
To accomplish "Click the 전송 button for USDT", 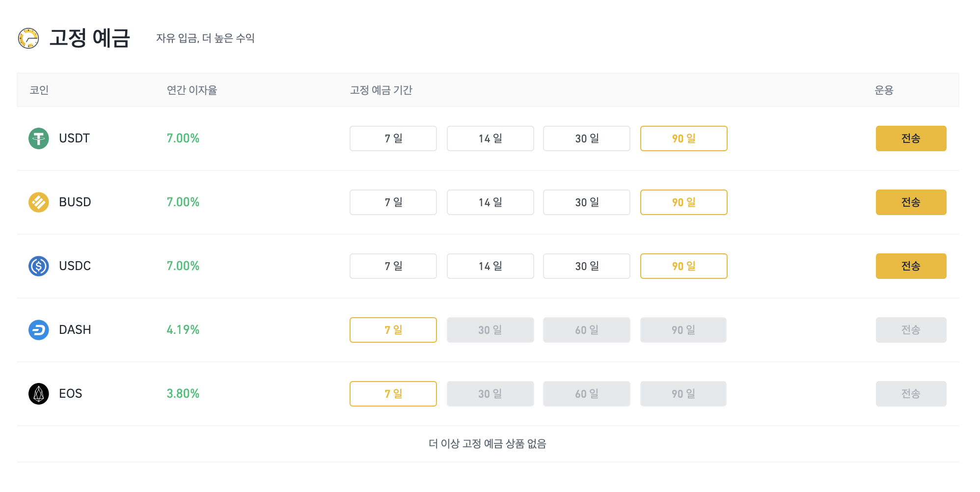I will pyautogui.click(x=911, y=138).
